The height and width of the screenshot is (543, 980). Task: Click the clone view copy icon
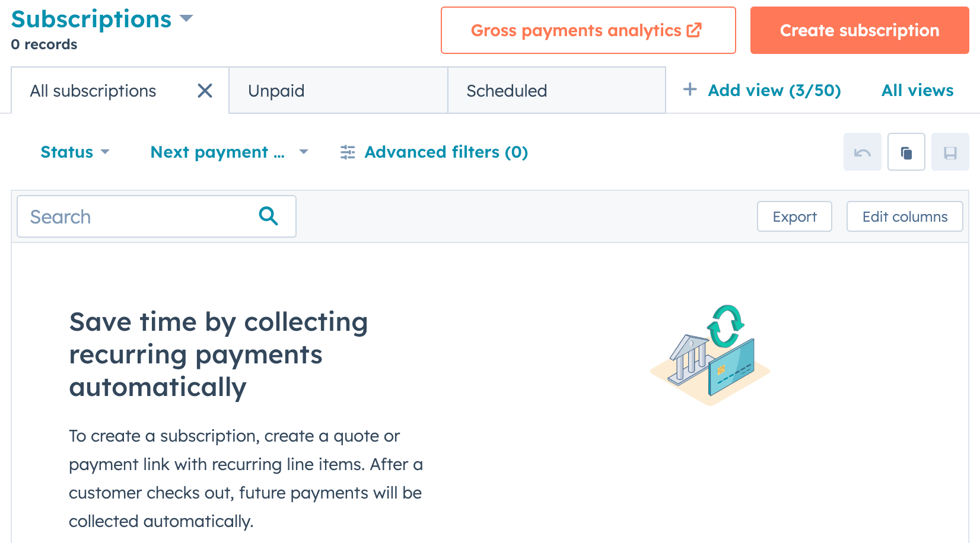pos(906,152)
